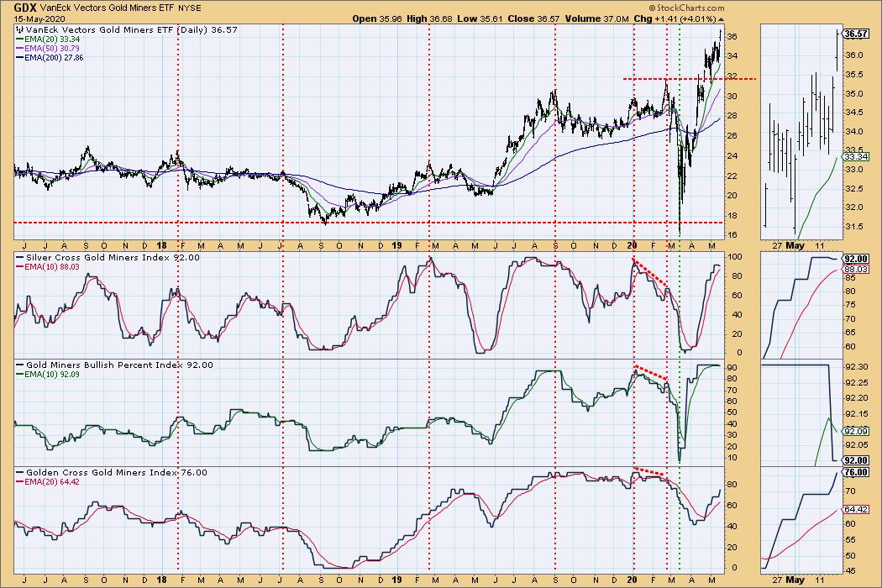The height and width of the screenshot is (588, 882).
Task: Click the 'High 36.68' value in header
Action: 429,18
